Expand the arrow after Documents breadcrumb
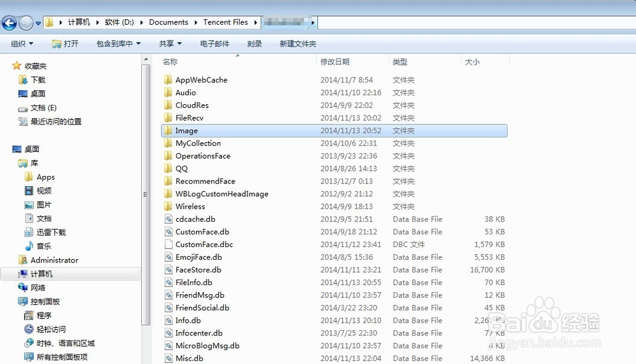 195,22
